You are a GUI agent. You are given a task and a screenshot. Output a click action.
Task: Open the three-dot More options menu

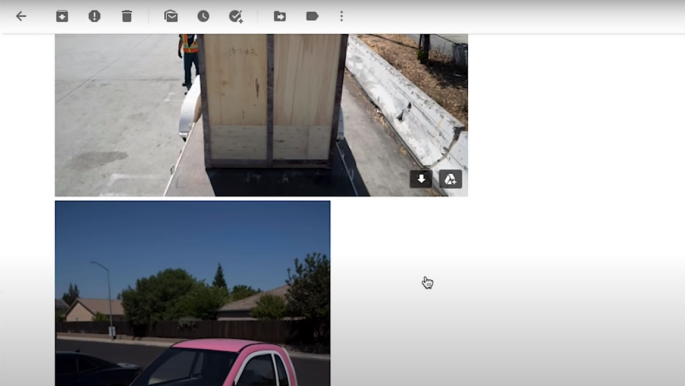pos(342,17)
